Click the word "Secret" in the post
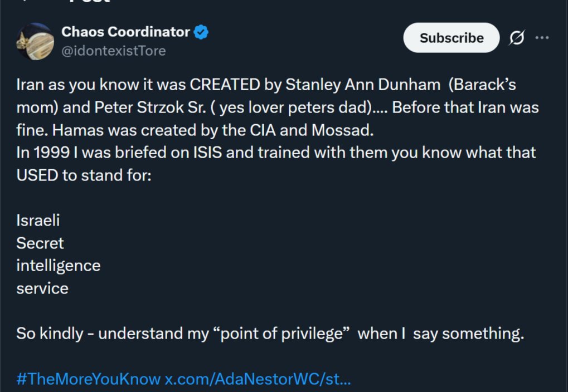Image resolution: width=568 pixels, height=392 pixels. click(40, 243)
